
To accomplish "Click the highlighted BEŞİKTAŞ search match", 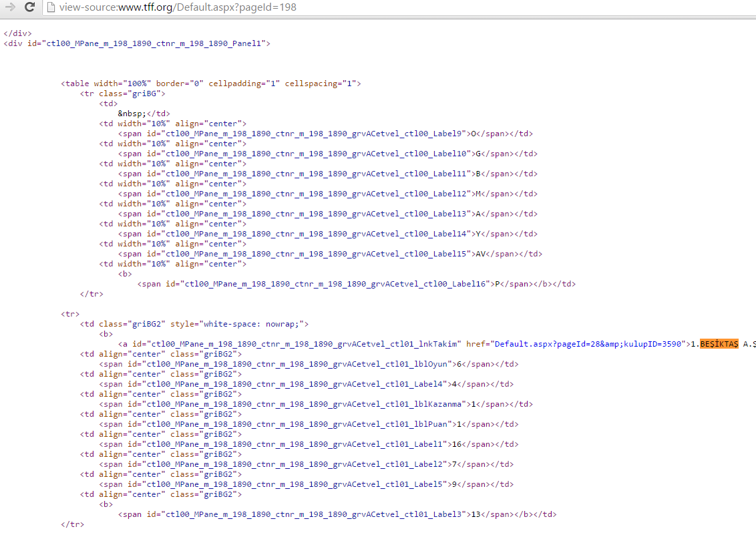I will [x=719, y=344].
